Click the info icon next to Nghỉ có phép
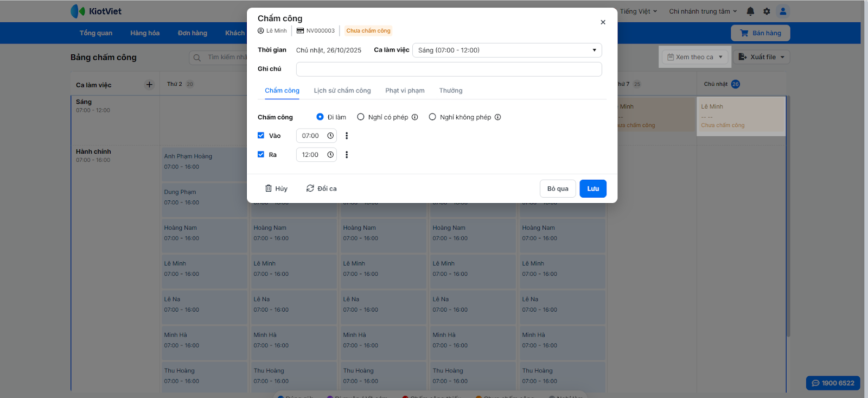Viewport: 868px width, 398px height. pyautogui.click(x=415, y=117)
